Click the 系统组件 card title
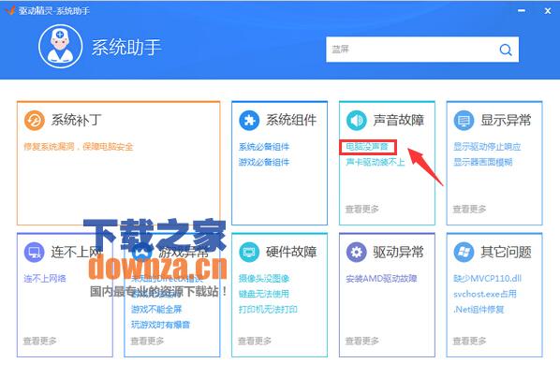The width and height of the screenshot is (560, 392). point(291,120)
